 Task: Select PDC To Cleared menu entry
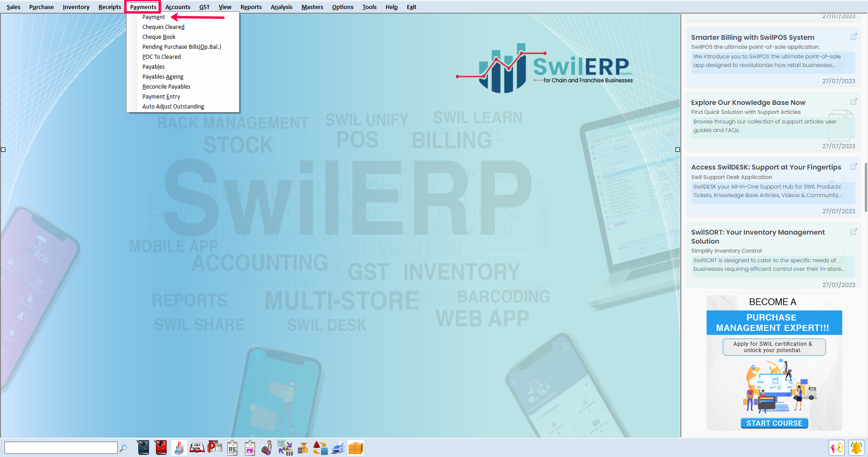[183, 57]
